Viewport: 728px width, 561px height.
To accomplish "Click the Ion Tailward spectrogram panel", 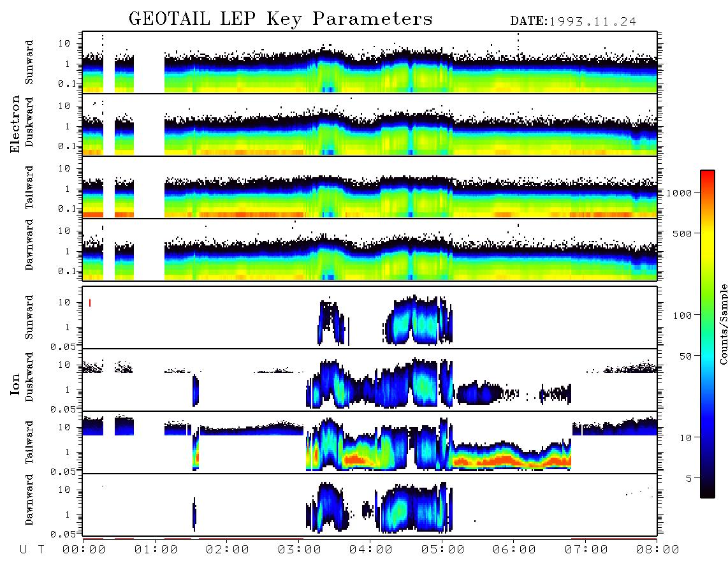I will [x=370, y=442].
